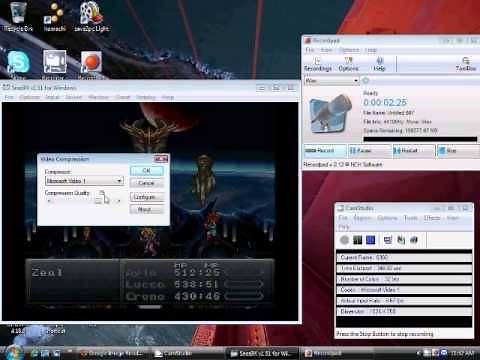
Task: Open the Options menu in RecordPad menu bar
Action: pos(349,50)
